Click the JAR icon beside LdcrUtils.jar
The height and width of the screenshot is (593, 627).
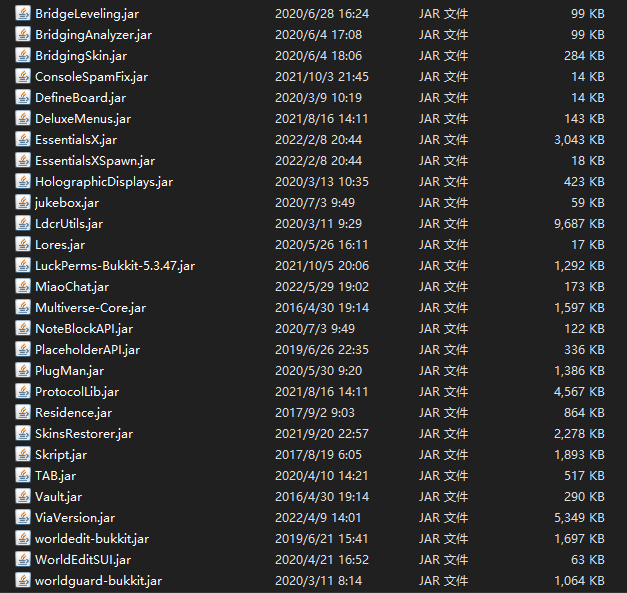23,224
